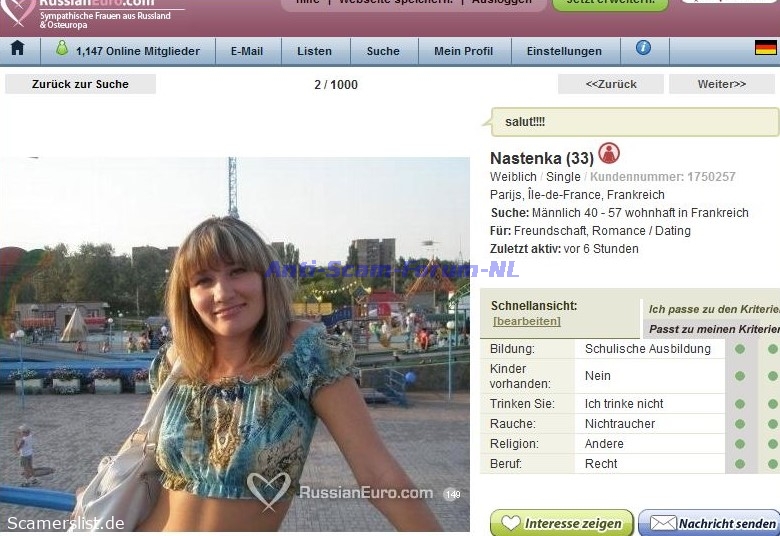The height and width of the screenshot is (536, 780).
Task: Open the Listen menu item
Action: coord(314,51)
